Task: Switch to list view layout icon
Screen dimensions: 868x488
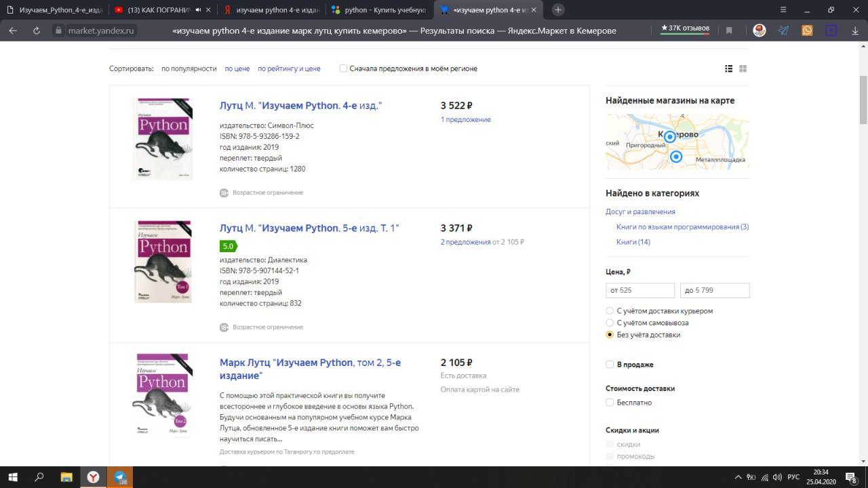Action: click(x=729, y=68)
